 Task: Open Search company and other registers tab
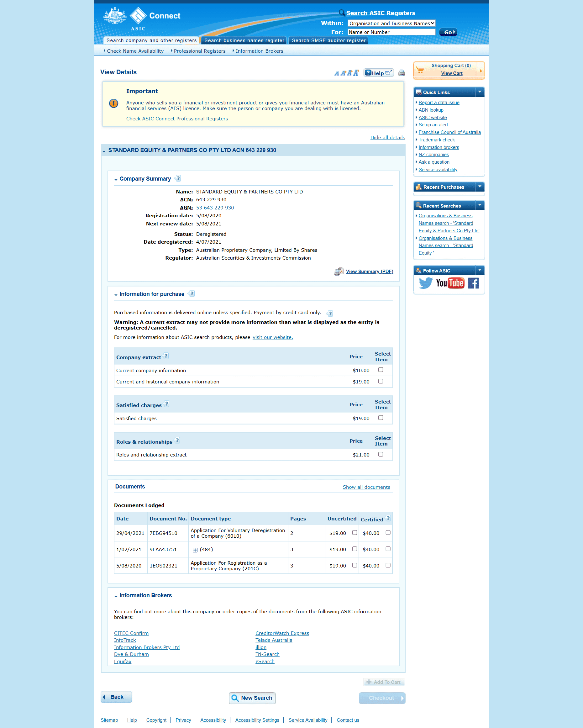click(x=151, y=40)
